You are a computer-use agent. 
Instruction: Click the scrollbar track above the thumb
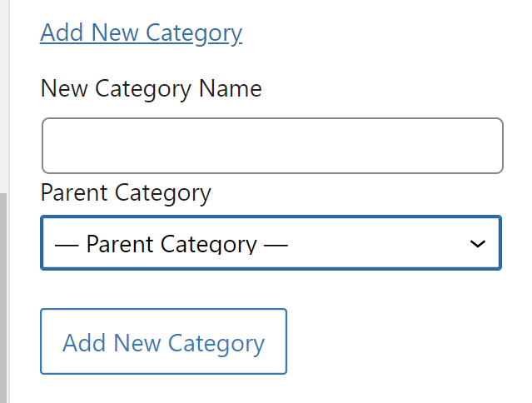pos(3,96)
